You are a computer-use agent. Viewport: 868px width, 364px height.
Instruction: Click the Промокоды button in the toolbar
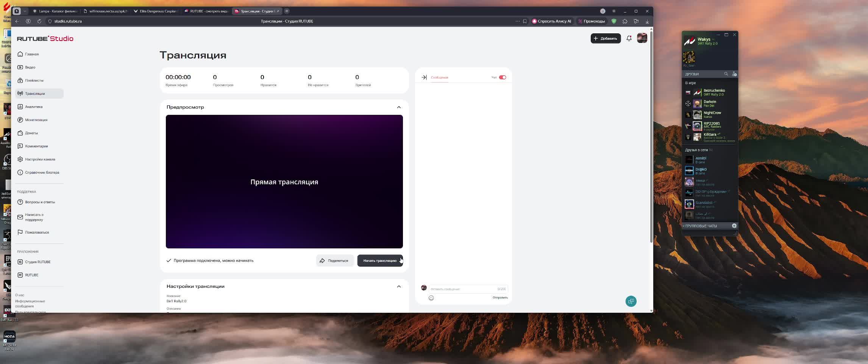tap(591, 21)
